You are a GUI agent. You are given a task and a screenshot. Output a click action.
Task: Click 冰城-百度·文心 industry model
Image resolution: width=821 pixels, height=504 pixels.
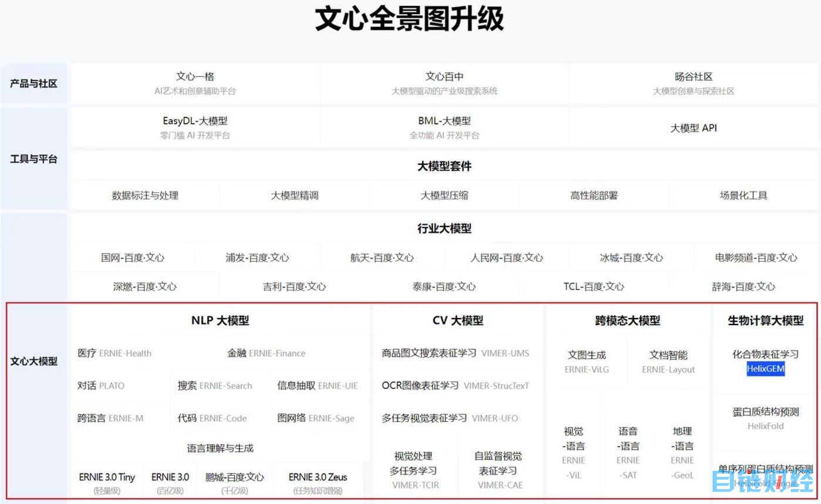click(x=631, y=258)
